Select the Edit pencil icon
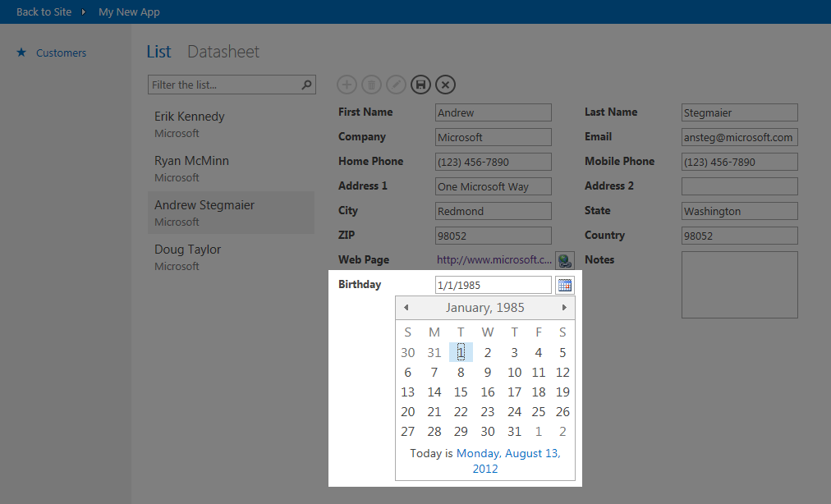This screenshot has height=504, width=831. [x=396, y=85]
